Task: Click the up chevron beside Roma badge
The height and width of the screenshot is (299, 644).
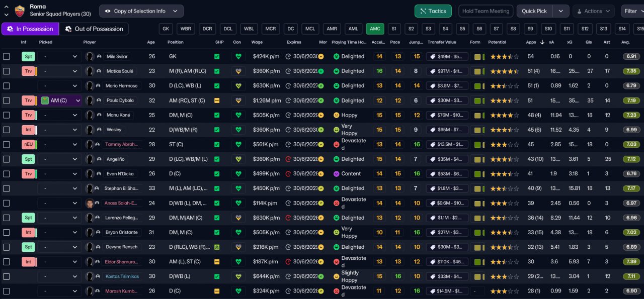Action: 6,7
